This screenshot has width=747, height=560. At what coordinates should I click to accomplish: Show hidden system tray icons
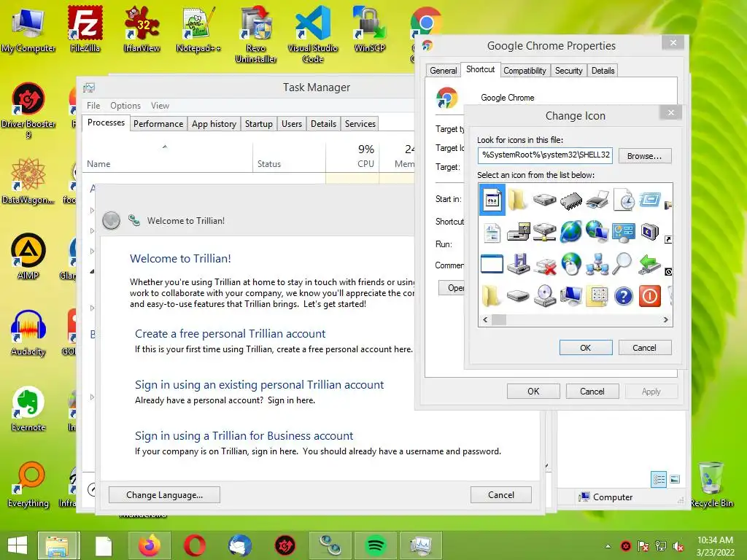[x=608, y=546]
